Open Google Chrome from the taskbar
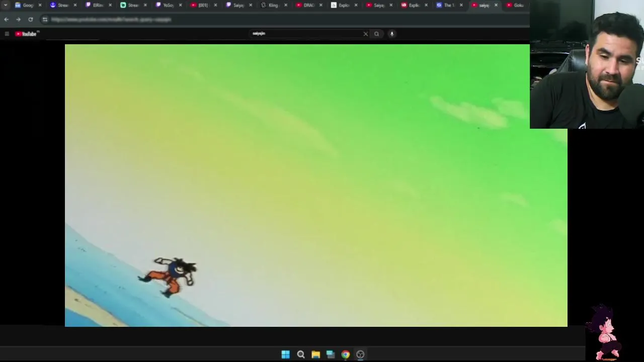The height and width of the screenshot is (362, 644). point(346,354)
